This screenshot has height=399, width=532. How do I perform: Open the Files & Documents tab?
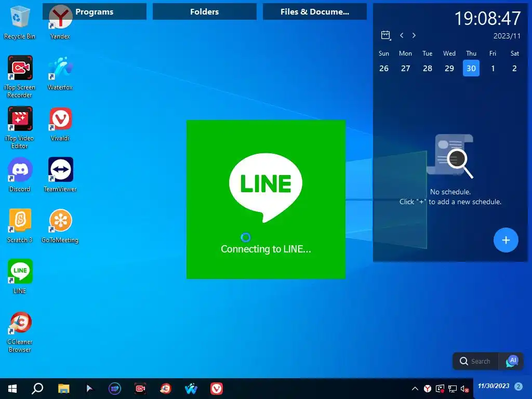click(315, 11)
